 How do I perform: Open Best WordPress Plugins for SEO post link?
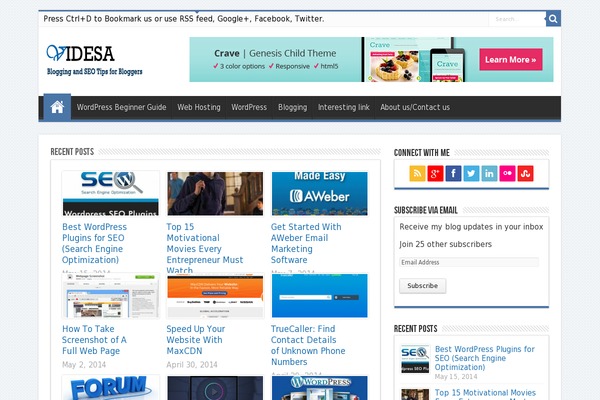pos(95,243)
